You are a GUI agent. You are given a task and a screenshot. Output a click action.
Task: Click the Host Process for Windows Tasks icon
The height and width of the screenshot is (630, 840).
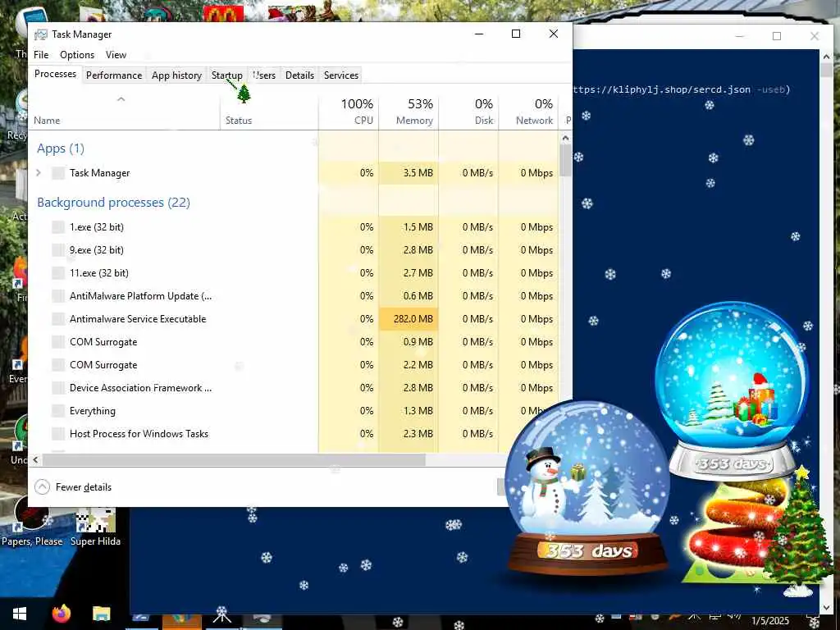(x=58, y=434)
